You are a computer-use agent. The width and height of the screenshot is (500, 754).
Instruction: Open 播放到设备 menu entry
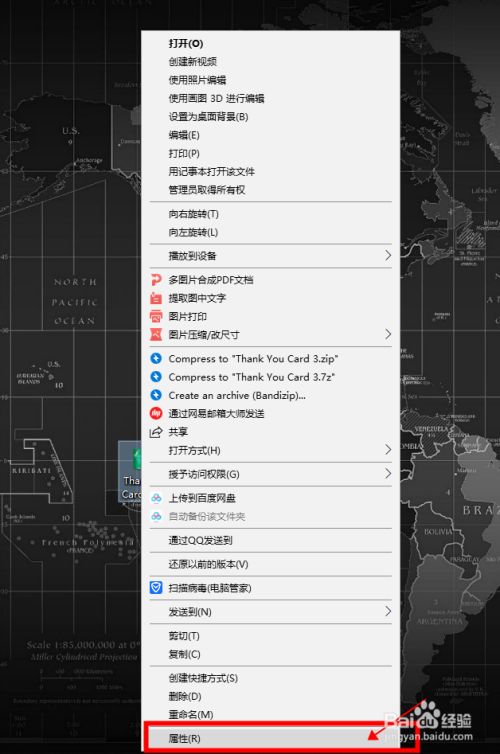pos(271,256)
